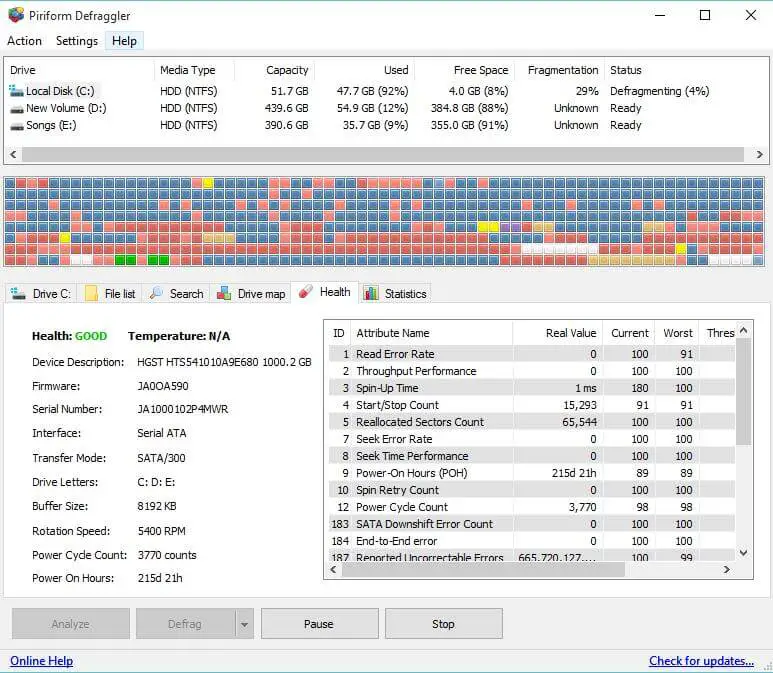
Task: Click the disabled Analyze button
Action: [70, 624]
